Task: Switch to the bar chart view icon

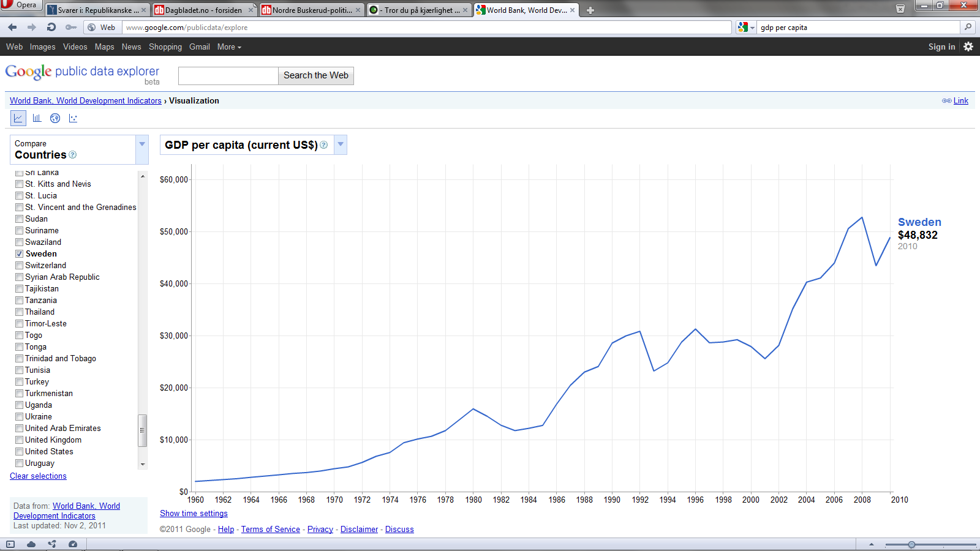Action: [37, 118]
